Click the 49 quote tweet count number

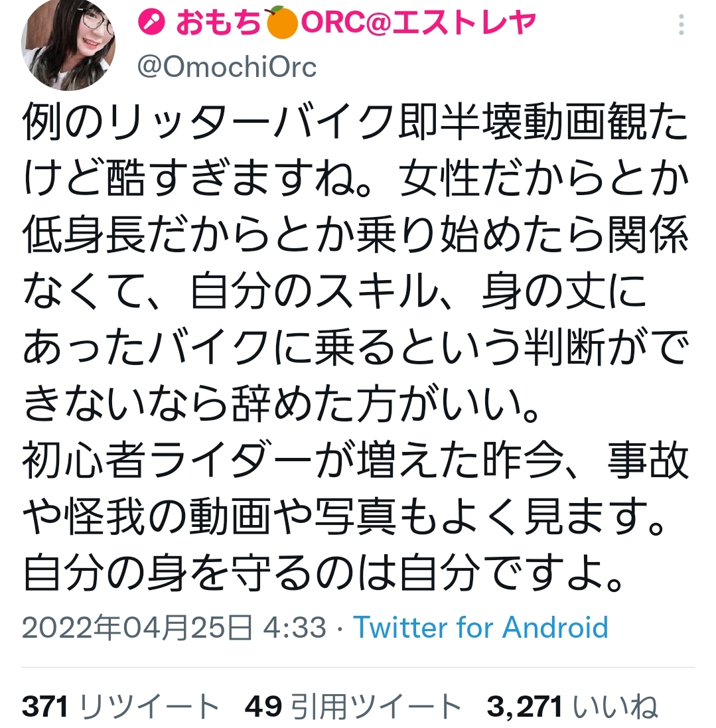click(263, 707)
